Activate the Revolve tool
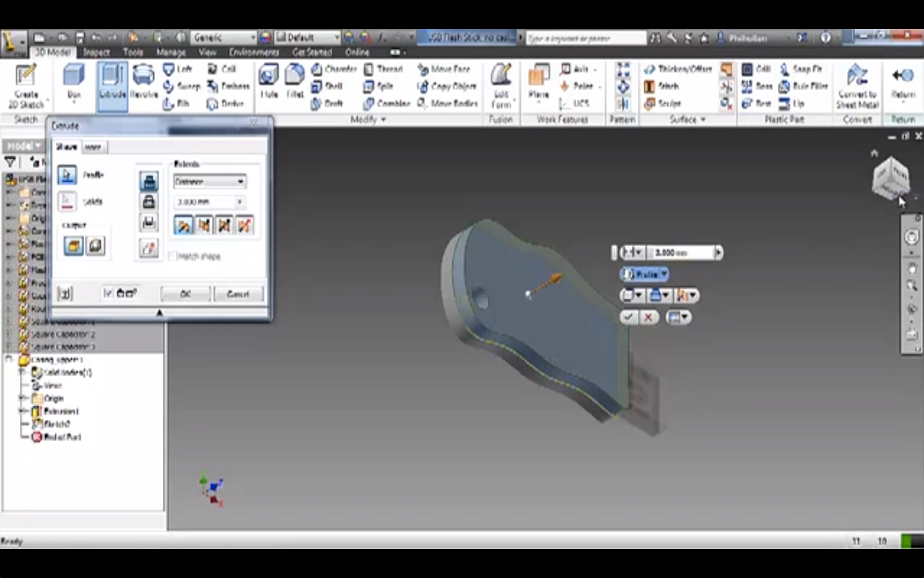Screen dimensions: 924x578 142,80
